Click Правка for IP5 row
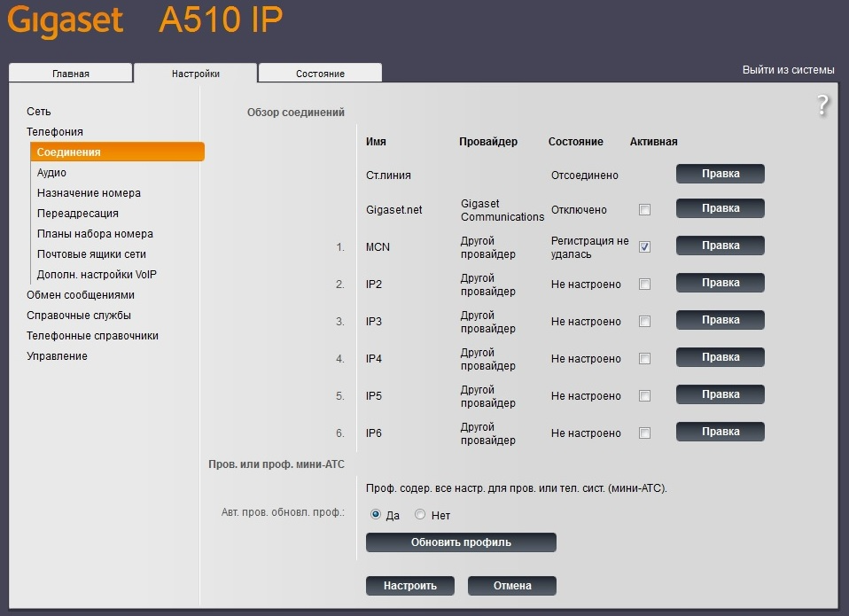The image size is (849, 616). [720, 394]
